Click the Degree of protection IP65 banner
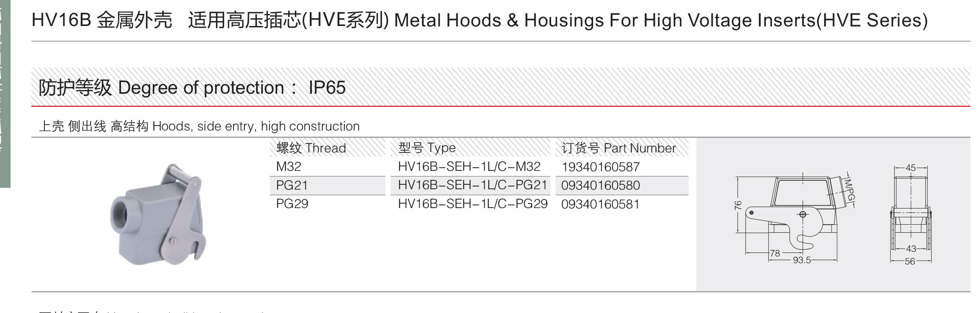This screenshot has height=313, width=980. click(501, 87)
